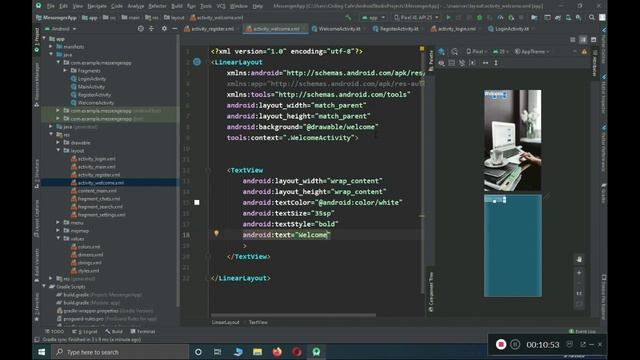
Task: Click the LinearLayout gutter icon at line 2
Action: tap(197, 62)
